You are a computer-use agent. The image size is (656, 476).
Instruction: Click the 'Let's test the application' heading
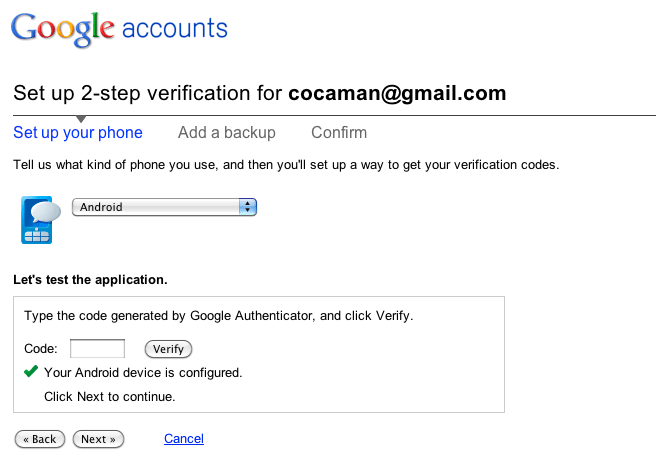point(90,279)
